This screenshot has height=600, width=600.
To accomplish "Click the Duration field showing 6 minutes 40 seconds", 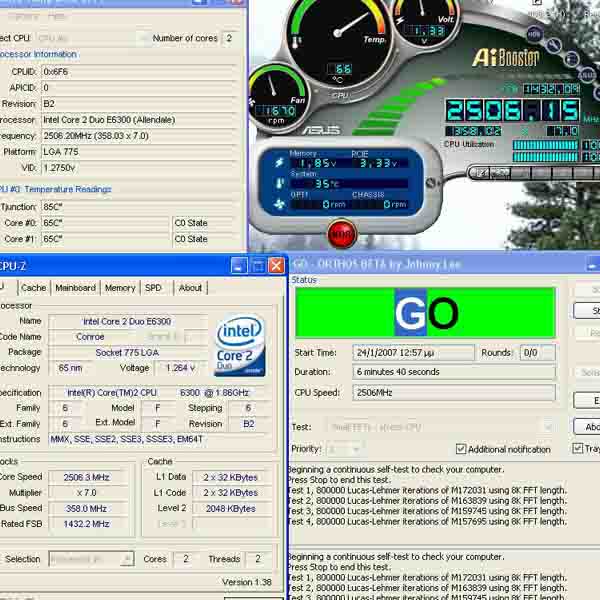I will [x=454, y=372].
